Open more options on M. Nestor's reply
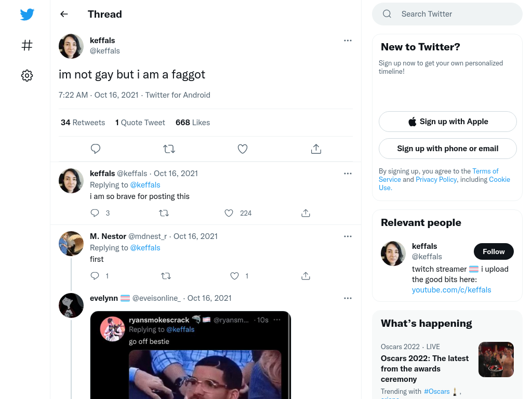 coord(348,236)
